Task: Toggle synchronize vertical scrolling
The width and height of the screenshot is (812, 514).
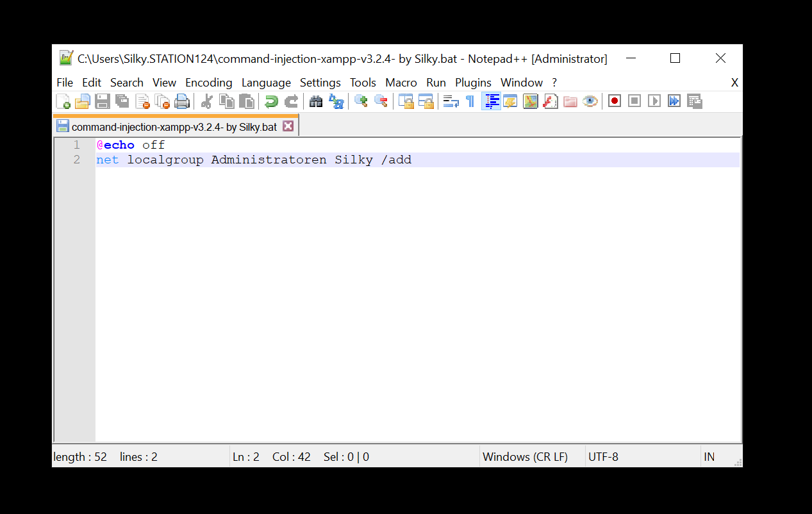Action: pos(406,101)
